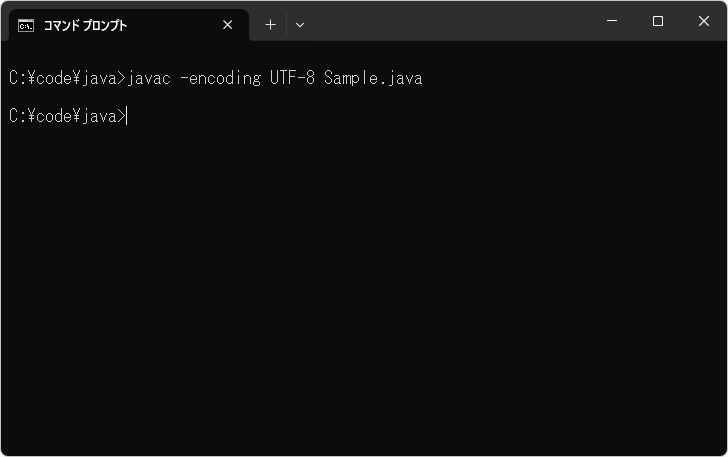Click the Command Prompt icon in the tab
Viewport: 728px width, 457px height.
tap(26, 25)
